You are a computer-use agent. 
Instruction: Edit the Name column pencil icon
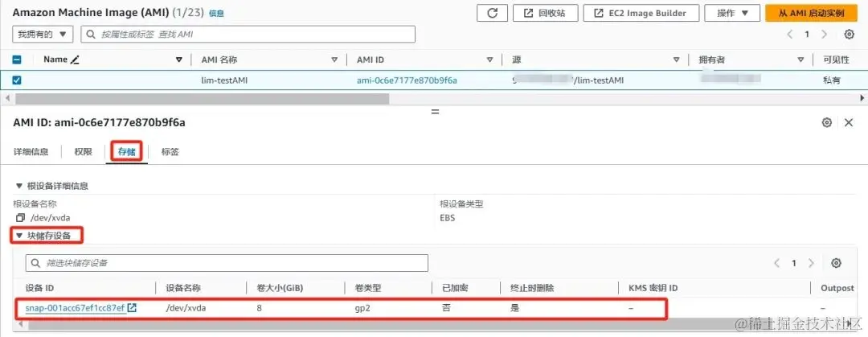(x=75, y=60)
